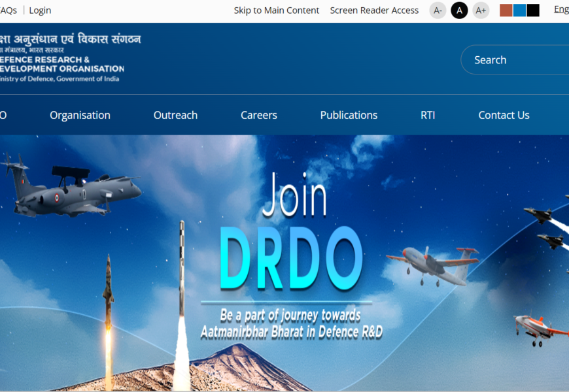Select the black high-contrast theme
The height and width of the screenshot is (392, 569).
[x=533, y=10]
